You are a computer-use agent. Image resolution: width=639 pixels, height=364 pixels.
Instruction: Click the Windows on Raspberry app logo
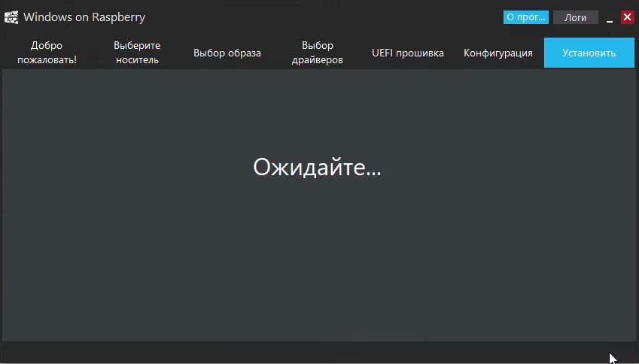pos(11,17)
